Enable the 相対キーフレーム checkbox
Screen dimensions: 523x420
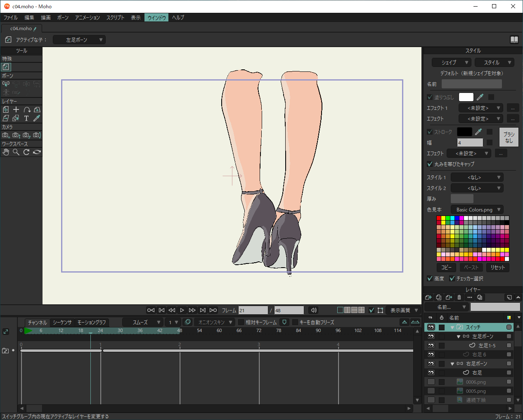(241, 322)
